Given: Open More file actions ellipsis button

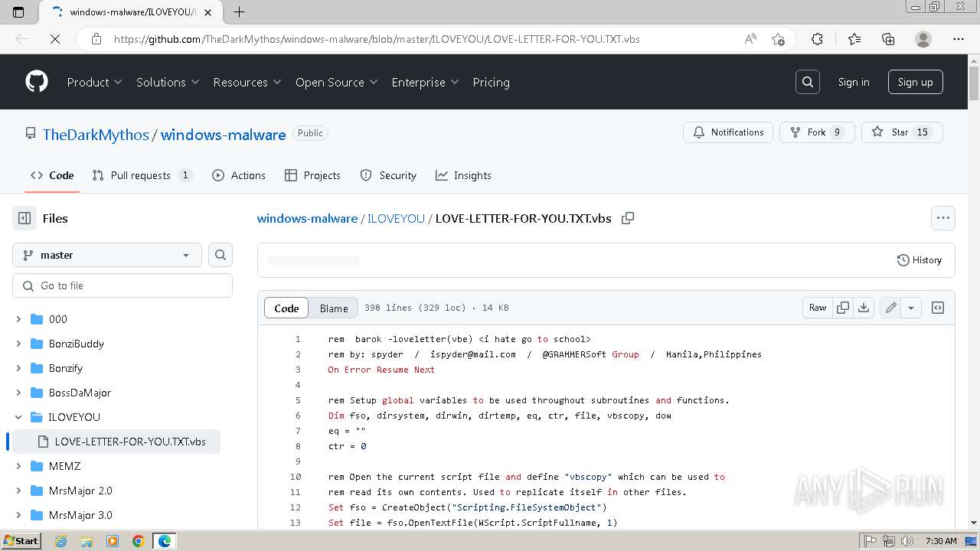Looking at the screenshot, I should (x=943, y=218).
